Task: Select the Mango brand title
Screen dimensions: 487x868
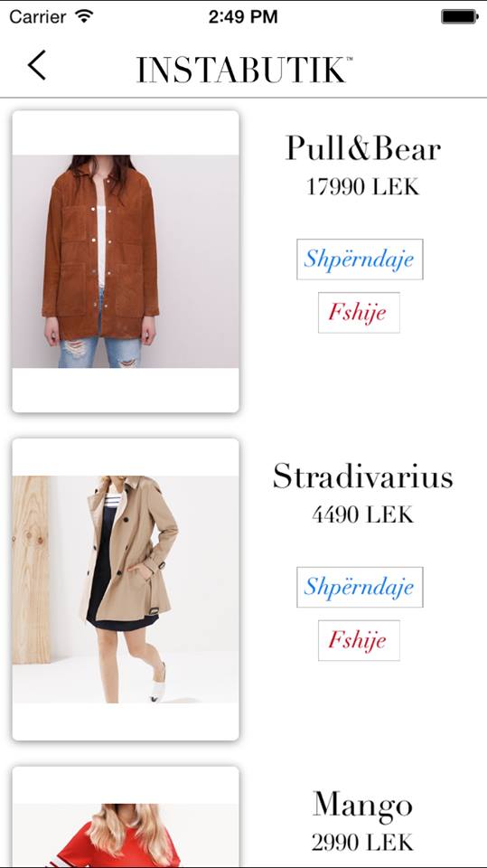Action: (x=362, y=806)
